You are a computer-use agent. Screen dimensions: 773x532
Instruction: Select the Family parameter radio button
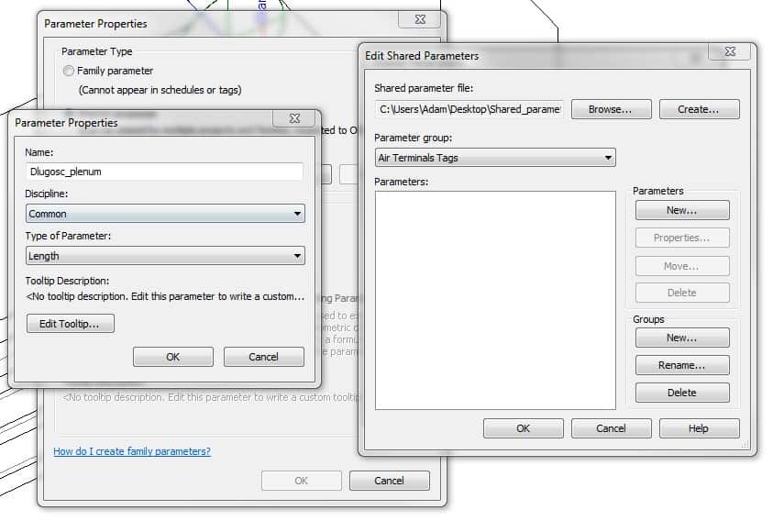tap(69, 71)
